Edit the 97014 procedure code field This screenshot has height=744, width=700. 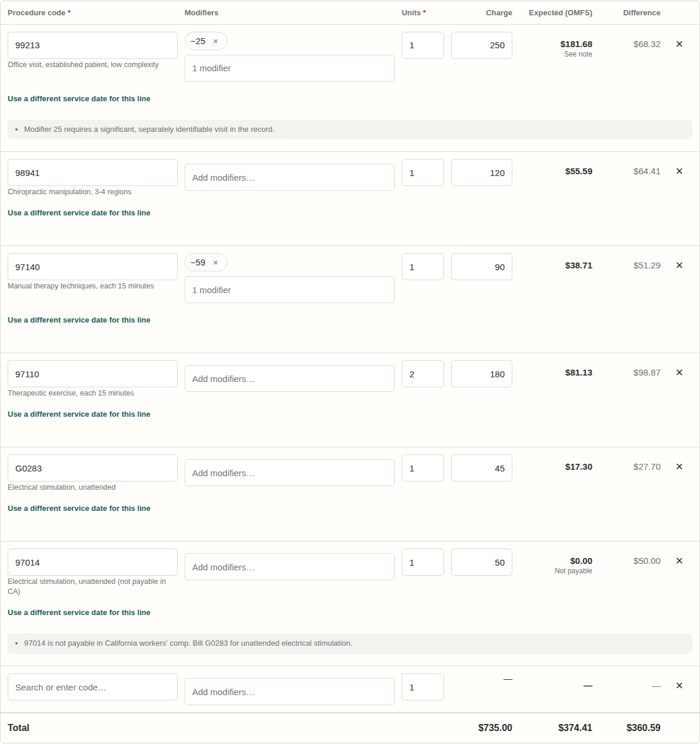click(x=92, y=562)
